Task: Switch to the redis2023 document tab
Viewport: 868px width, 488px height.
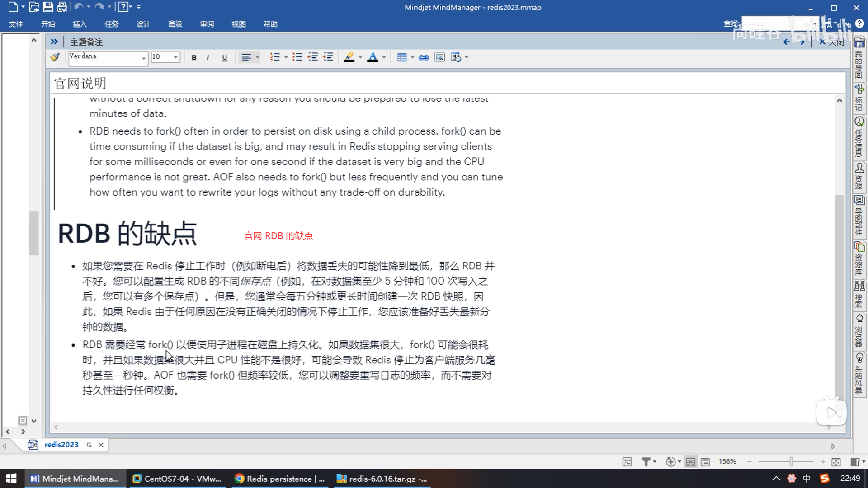Action: (61, 445)
